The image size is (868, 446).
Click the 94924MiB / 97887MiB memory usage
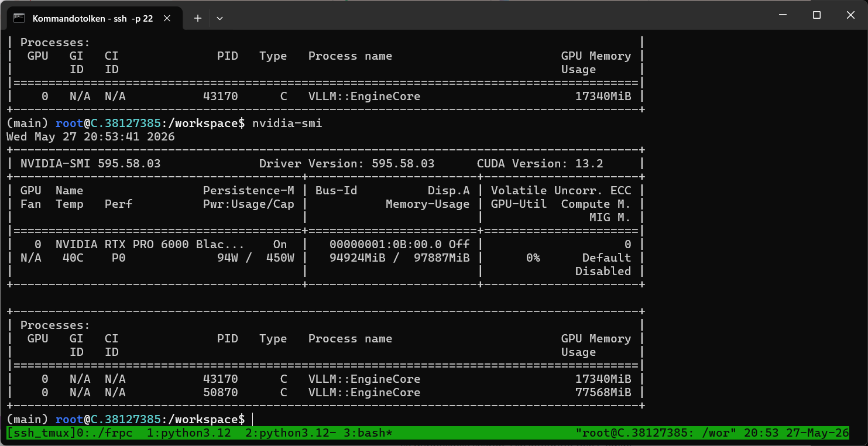click(x=399, y=258)
